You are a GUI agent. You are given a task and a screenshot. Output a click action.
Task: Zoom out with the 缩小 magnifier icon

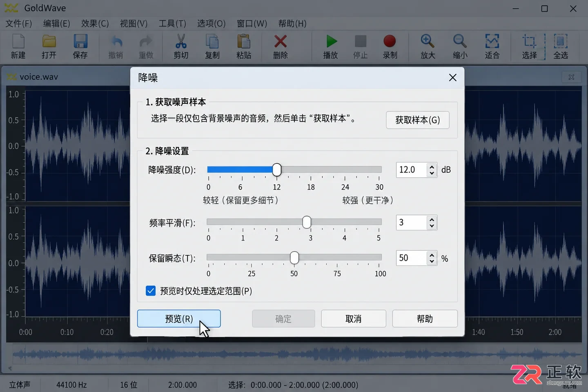[x=460, y=41]
